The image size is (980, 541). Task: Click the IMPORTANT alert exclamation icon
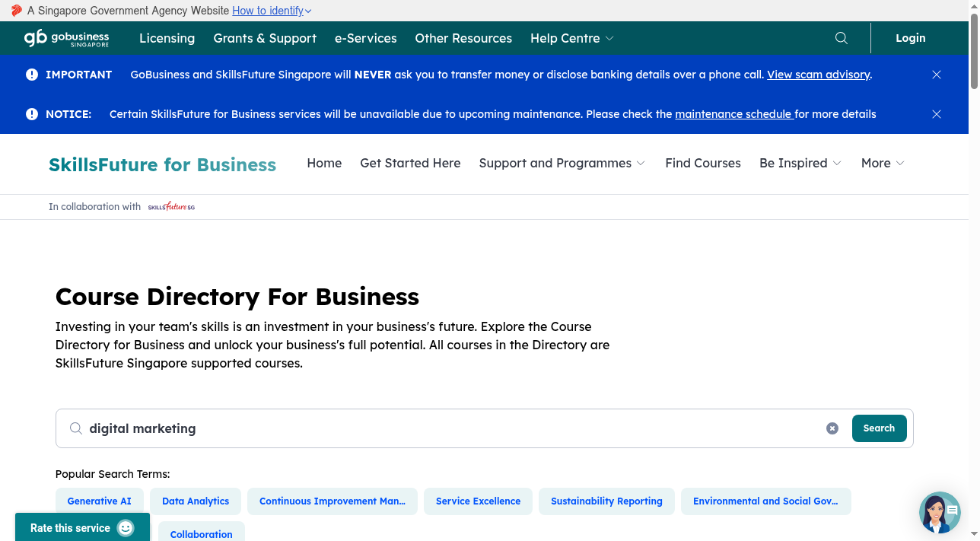pyautogui.click(x=32, y=75)
